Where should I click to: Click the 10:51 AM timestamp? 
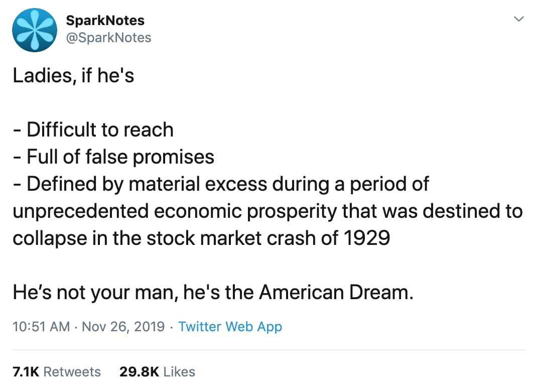pos(41,327)
